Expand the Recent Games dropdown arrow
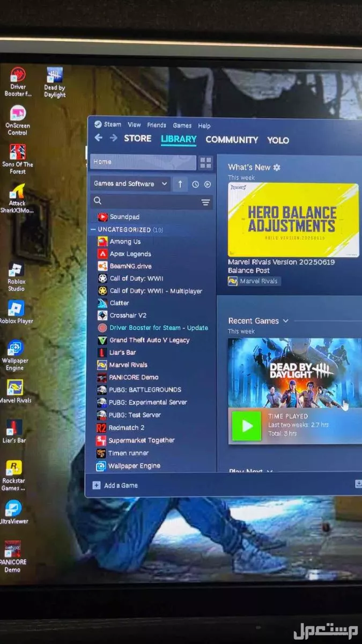 [x=285, y=321]
